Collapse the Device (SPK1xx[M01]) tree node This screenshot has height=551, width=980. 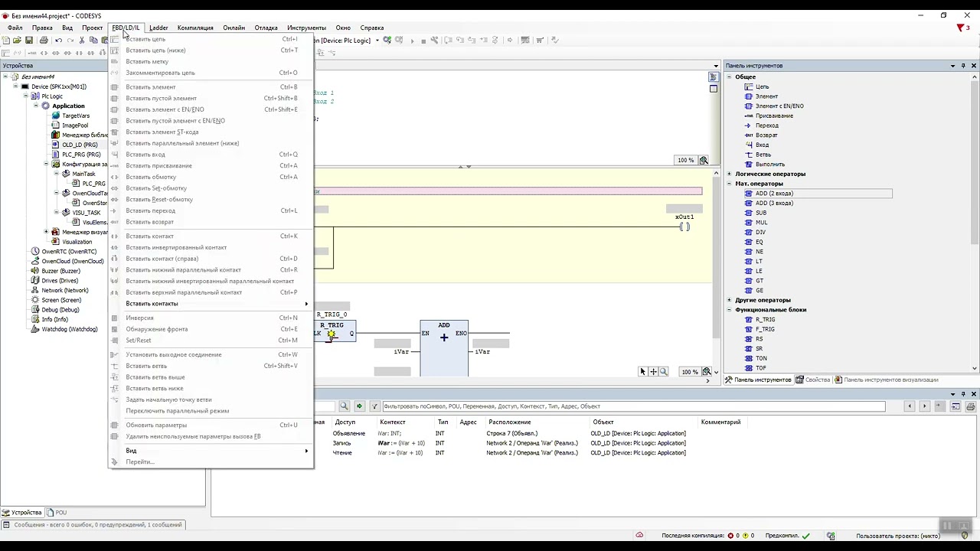pyautogui.click(x=15, y=86)
